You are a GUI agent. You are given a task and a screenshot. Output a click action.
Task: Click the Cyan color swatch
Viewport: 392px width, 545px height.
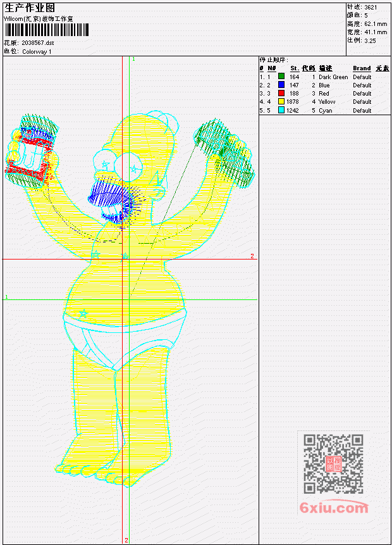click(281, 110)
